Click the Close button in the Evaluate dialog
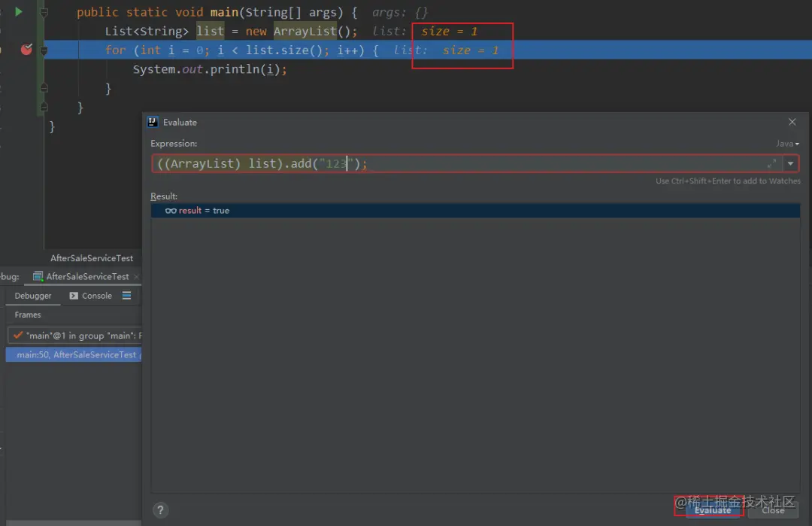This screenshot has height=526, width=812. click(773, 510)
